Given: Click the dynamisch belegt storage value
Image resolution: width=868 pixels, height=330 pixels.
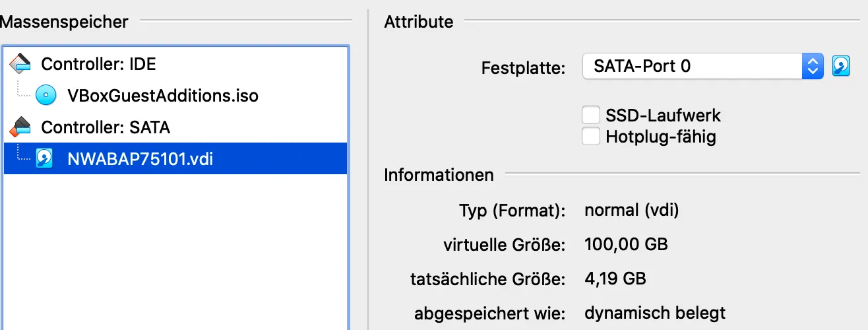Looking at the screenshot, I should (x=655, y=312).
